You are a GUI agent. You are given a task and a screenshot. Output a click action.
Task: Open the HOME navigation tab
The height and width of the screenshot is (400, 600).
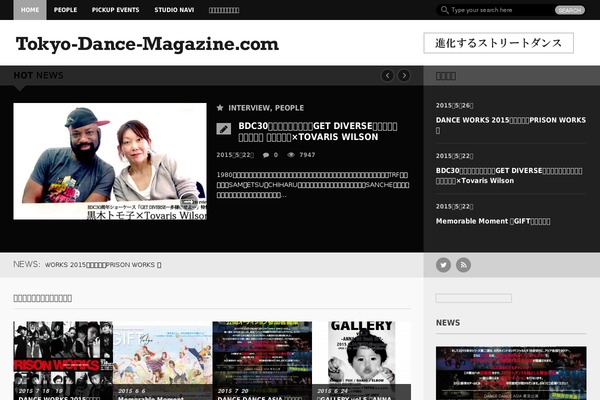tap(30, 10)
